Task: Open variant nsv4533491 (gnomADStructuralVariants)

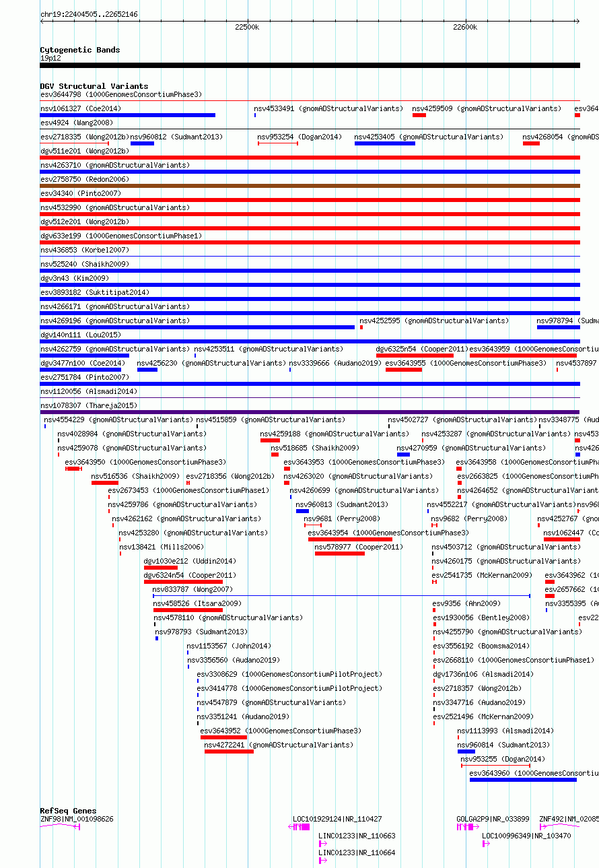Action: 328,108
